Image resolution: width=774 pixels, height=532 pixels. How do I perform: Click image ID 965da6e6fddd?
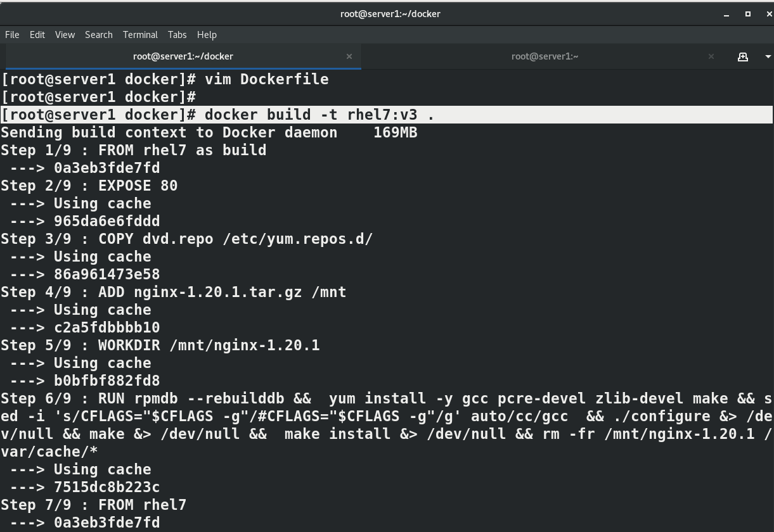(x=107, y=221)
